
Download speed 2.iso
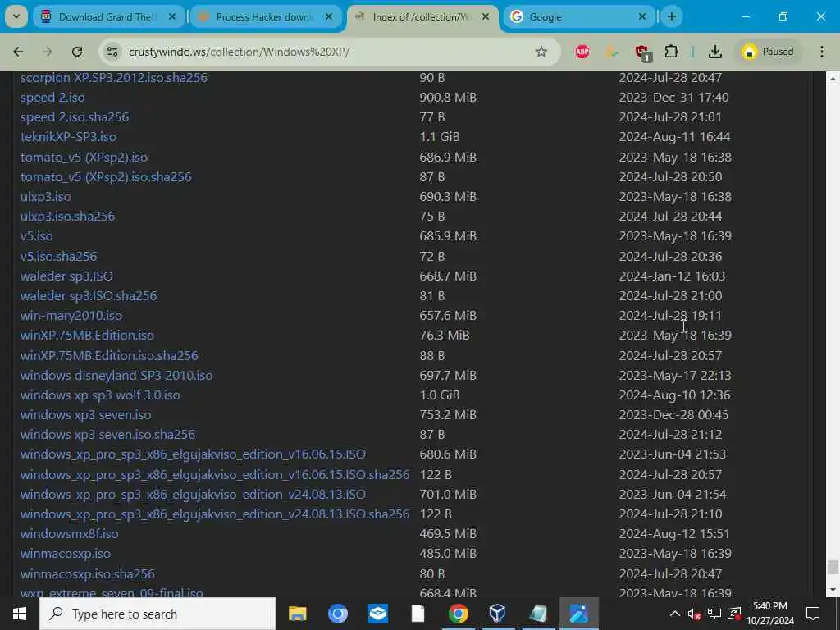[52, 98]
